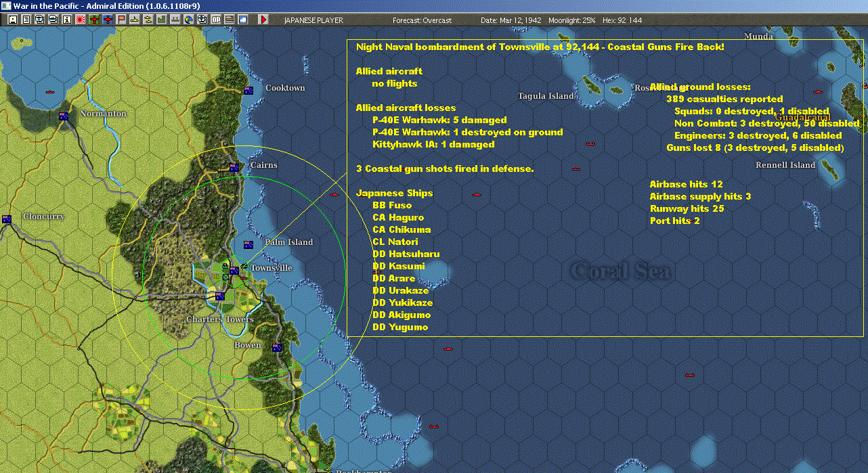Click the two yellow ships toolbar icon

(148, 20)
